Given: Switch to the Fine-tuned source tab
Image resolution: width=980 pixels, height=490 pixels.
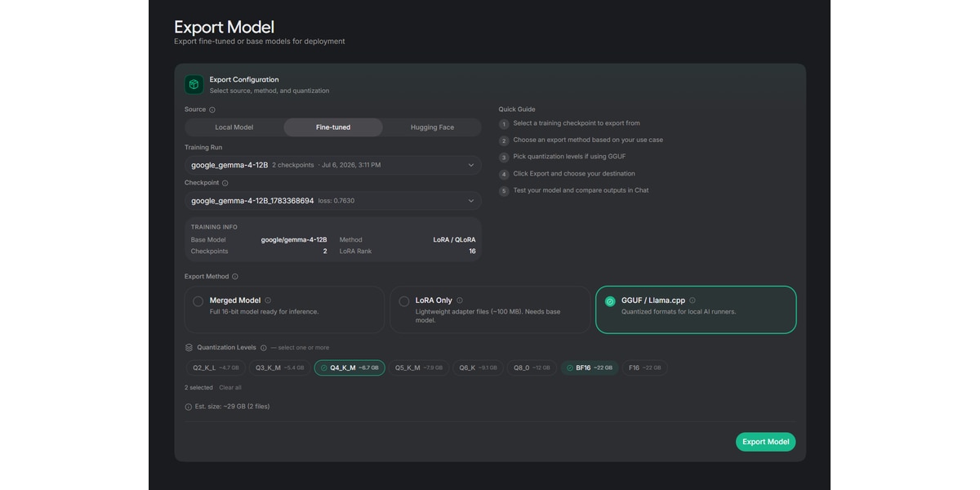Looking at the screenshot, I should point(333,127).
